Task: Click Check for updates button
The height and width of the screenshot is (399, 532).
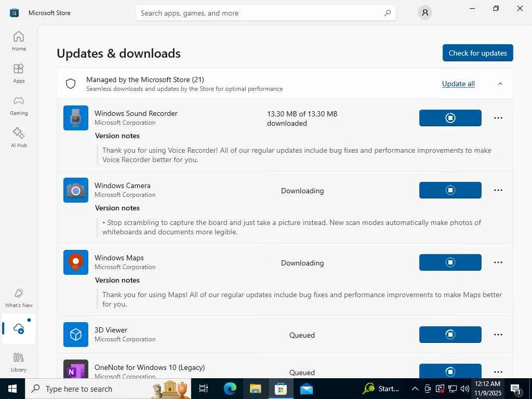Action: pos(478,53)
